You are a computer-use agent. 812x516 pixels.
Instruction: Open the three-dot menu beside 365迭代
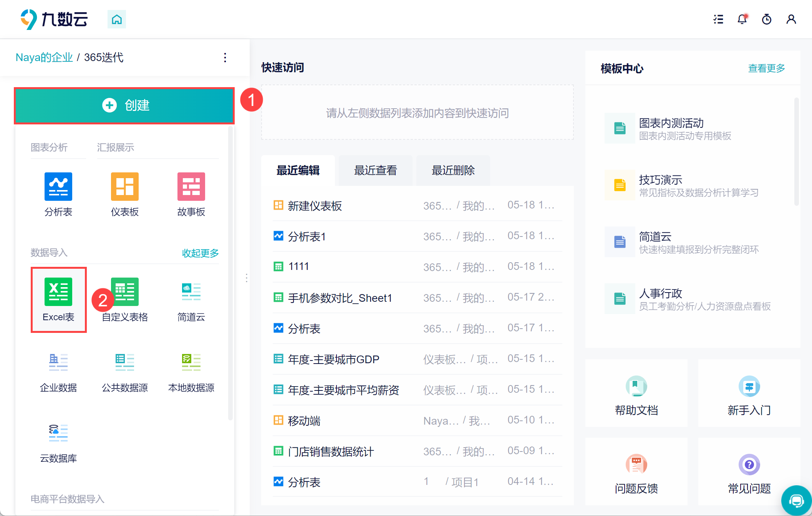tap(225, 58)
